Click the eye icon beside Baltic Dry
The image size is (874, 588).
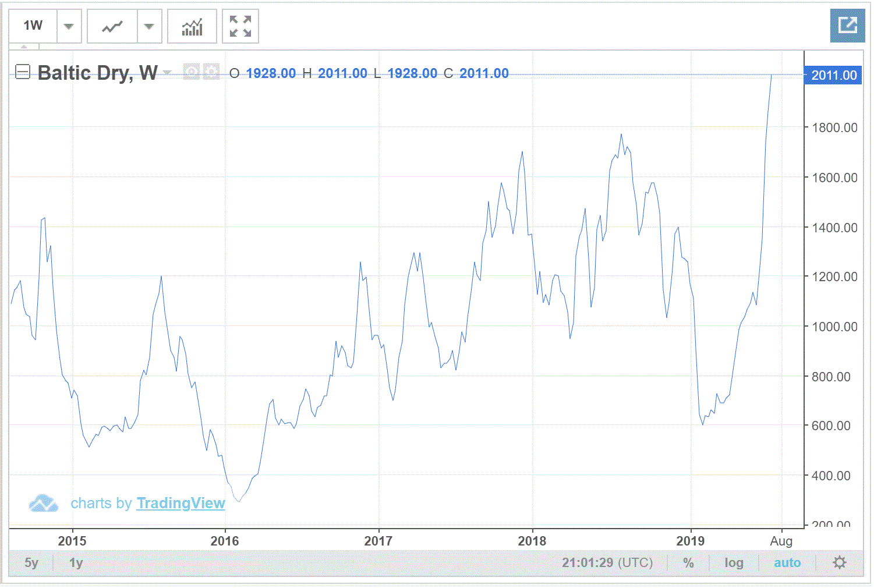click(x=191, y=72)
